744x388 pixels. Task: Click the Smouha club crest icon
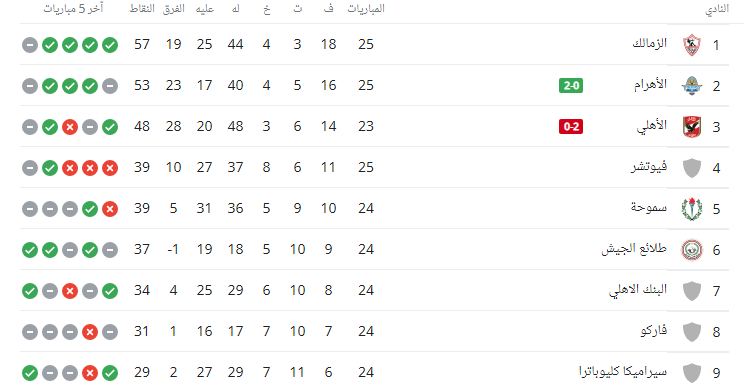692,209
